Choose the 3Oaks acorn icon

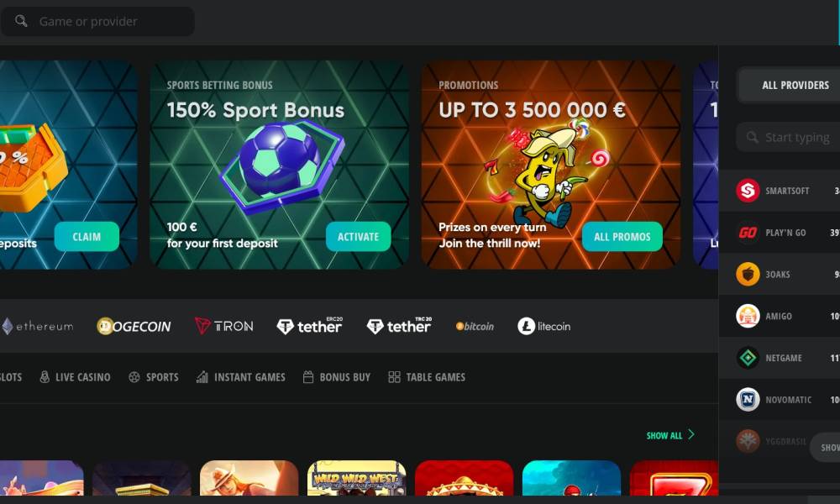[748, 274]
